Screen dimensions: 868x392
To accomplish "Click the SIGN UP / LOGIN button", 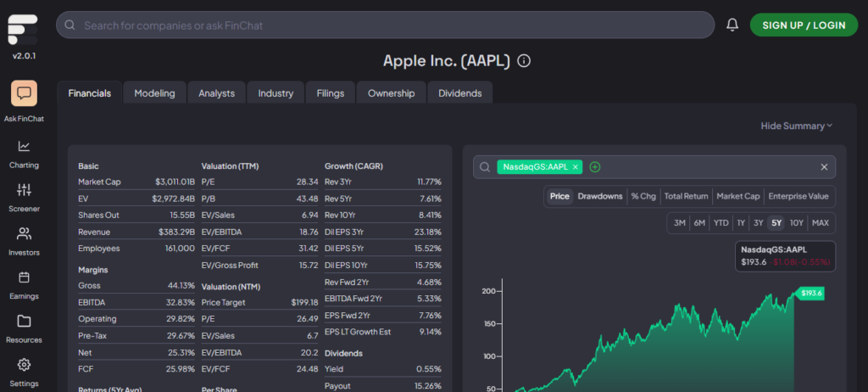I will (804, 25).
